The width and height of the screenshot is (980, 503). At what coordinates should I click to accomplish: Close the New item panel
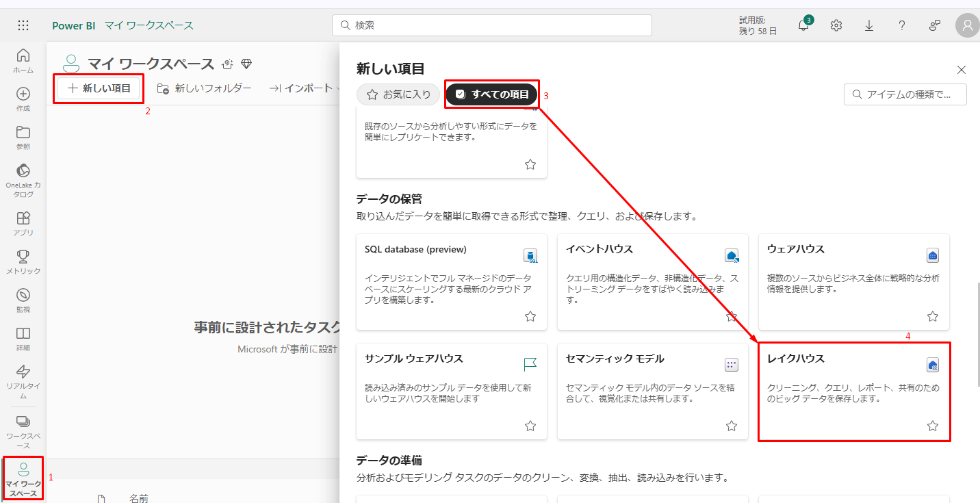point(962,69)
